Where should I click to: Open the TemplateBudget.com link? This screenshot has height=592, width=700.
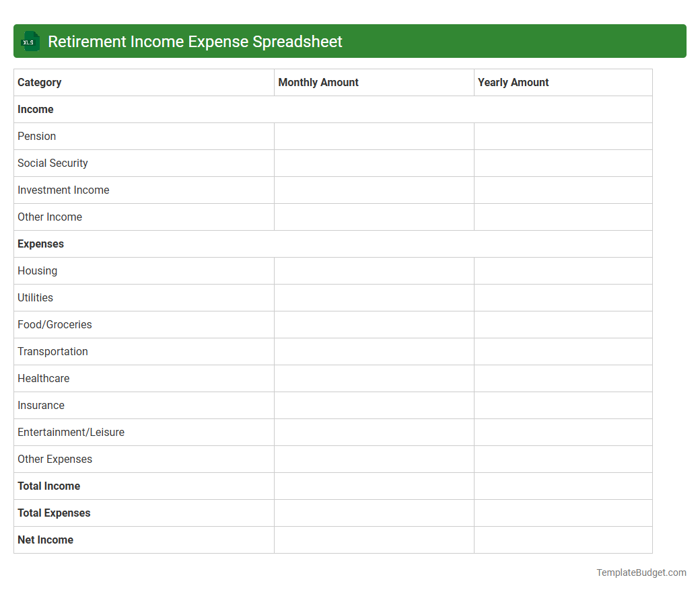point(641,572)
